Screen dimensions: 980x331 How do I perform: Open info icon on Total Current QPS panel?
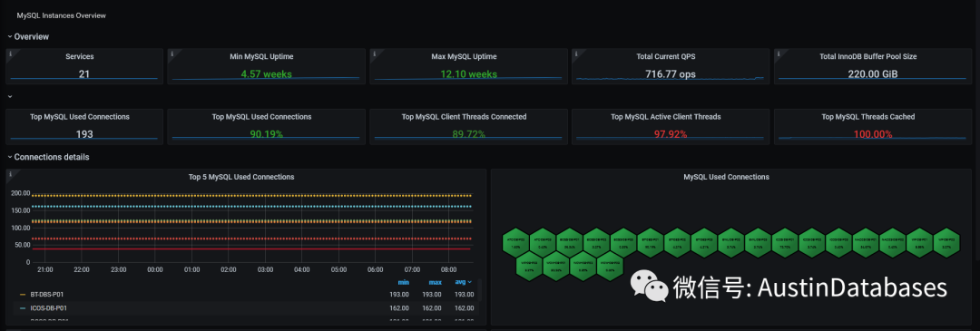[576, 54]
